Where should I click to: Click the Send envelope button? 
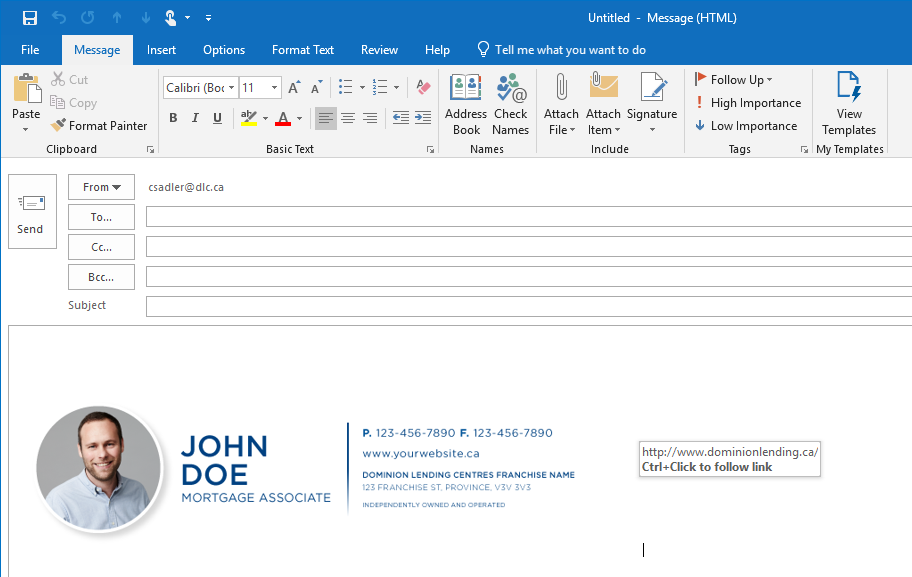click(32, 212)
